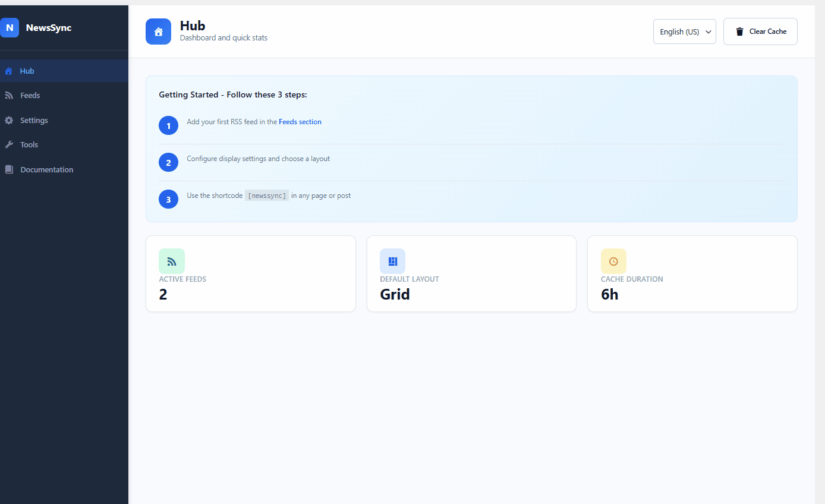Click the Active Feeds stat card
This screenshot has height=504, width=825.
(x=250, y=273)
